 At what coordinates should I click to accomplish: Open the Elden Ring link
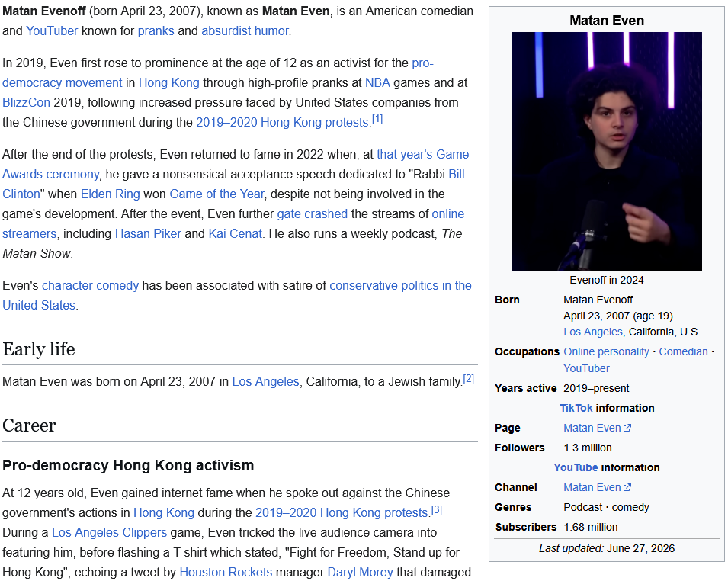point(110,194)
